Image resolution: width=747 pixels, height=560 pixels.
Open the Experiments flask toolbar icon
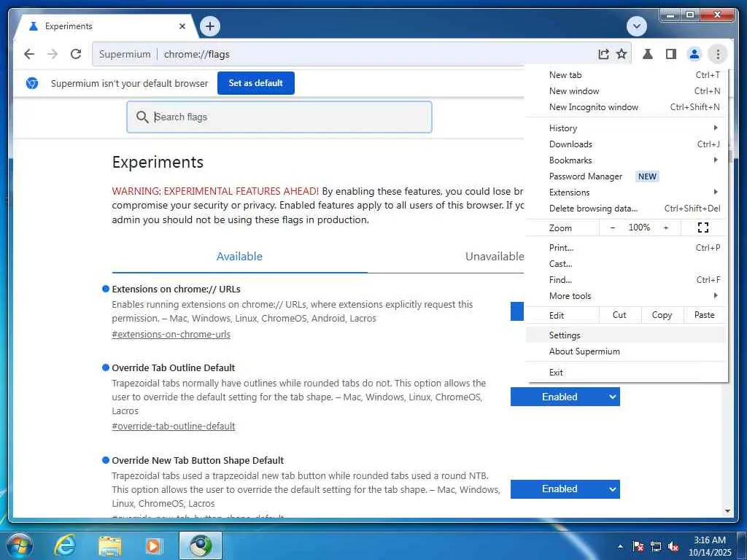click(648, 54)
